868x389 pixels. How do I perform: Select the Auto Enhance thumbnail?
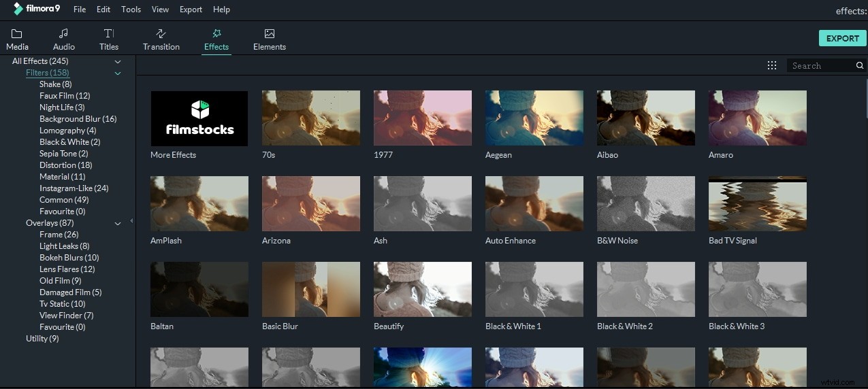[534, 204]
